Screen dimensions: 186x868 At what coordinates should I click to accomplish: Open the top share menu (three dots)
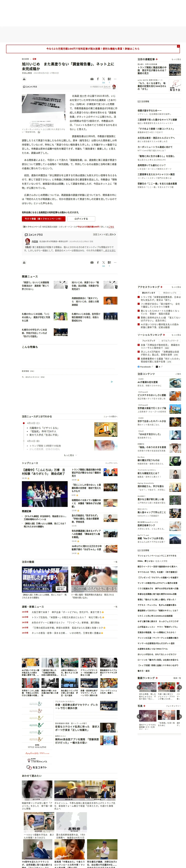tap(115, 79)
